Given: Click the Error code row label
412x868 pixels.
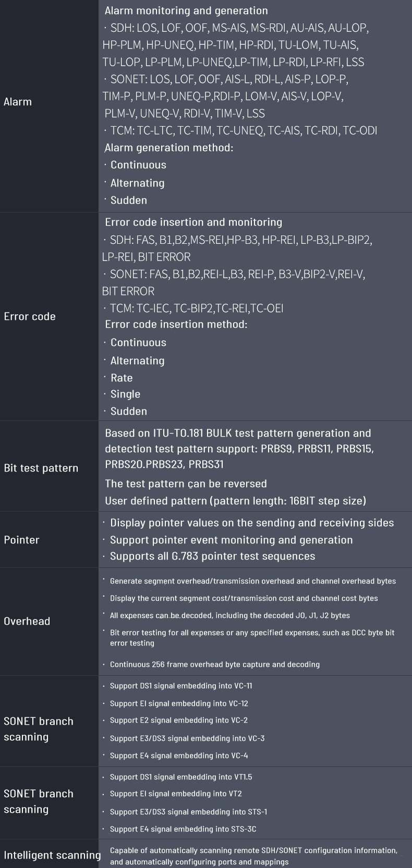Looking at the screenshot, I should pos(30,316).
